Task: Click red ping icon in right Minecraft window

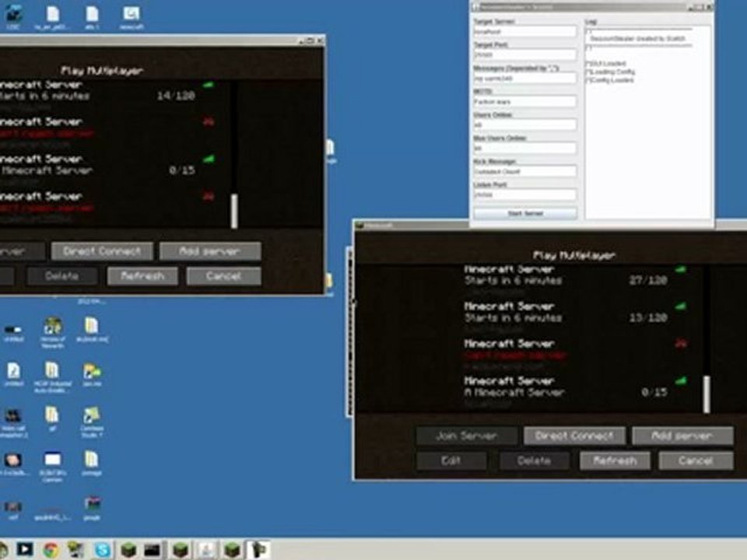Action: [680, 343]
